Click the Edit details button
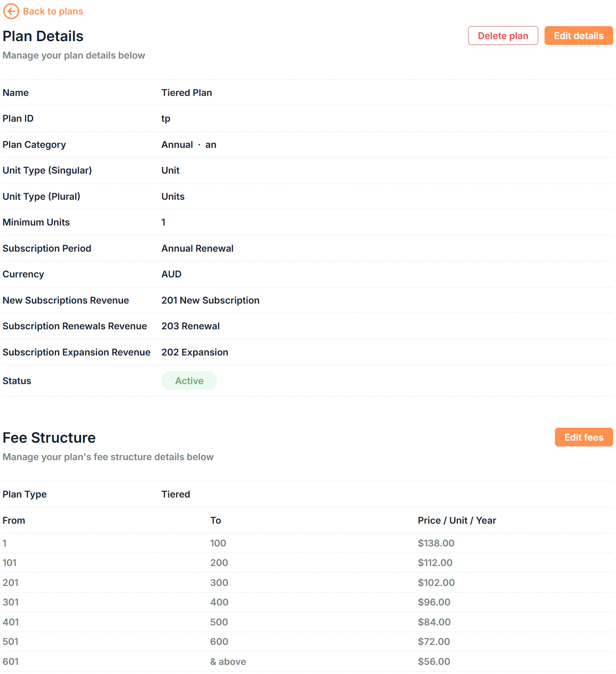This screenshot has width=616, height=674. [578, 36]
